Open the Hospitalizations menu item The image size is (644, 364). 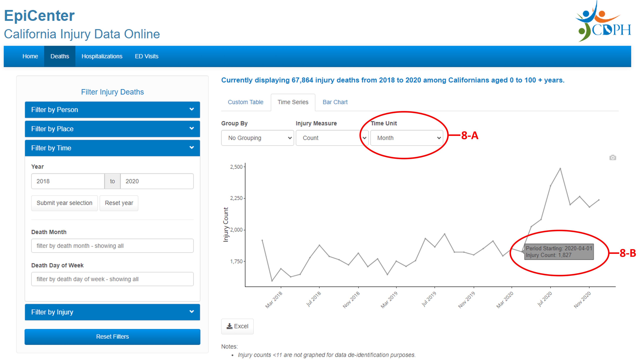coord(102,56)
